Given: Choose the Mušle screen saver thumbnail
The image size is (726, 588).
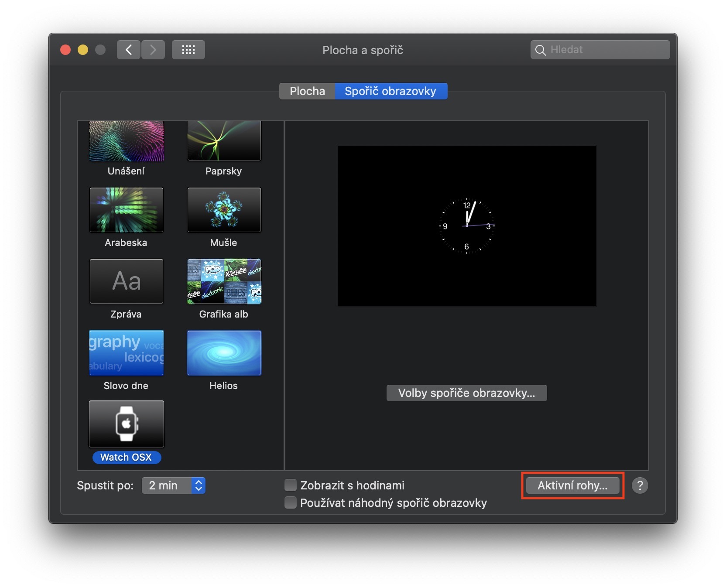Looking at the screenshot, I should [224, 210].
